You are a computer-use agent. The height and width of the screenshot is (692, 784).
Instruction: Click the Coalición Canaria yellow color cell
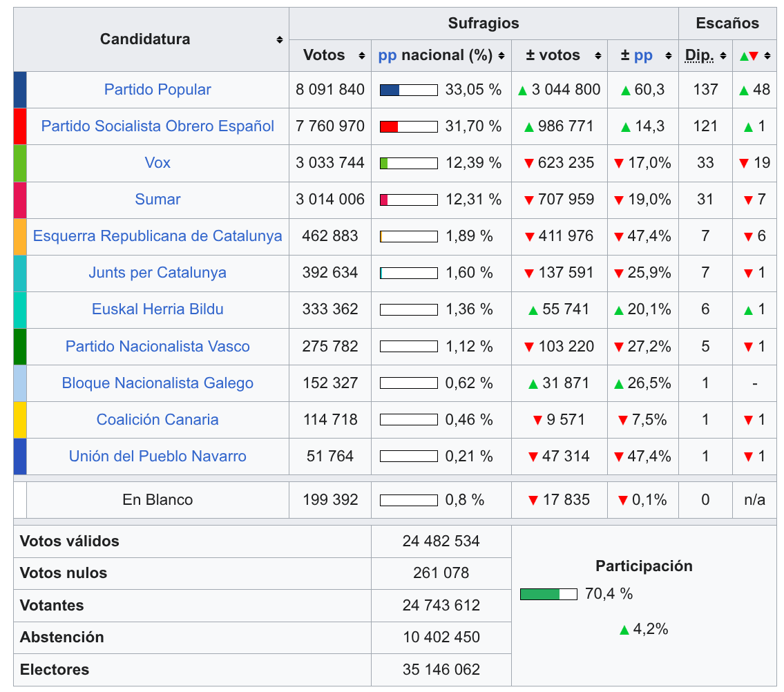pyautogui.click(x=20, y=420)
